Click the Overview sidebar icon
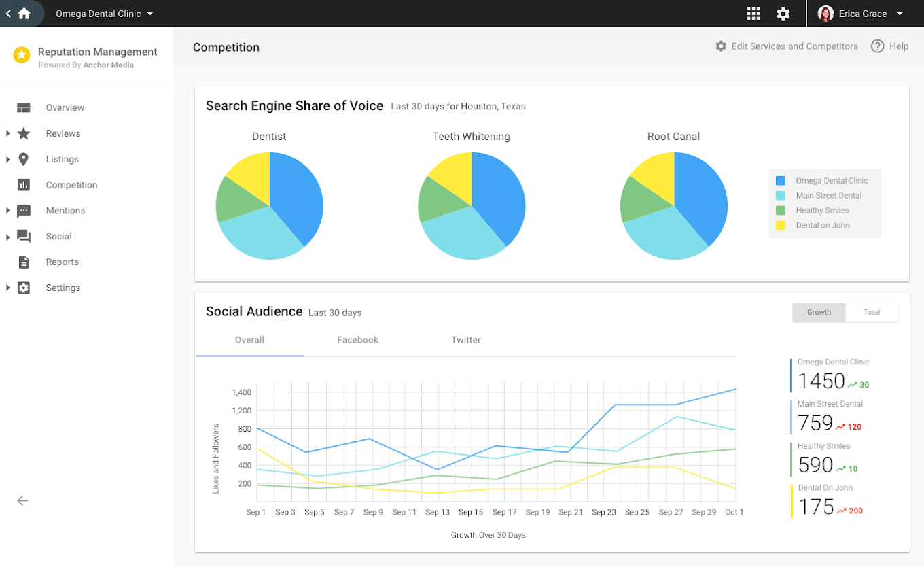 pyautogui.click(x=24, y=107)
